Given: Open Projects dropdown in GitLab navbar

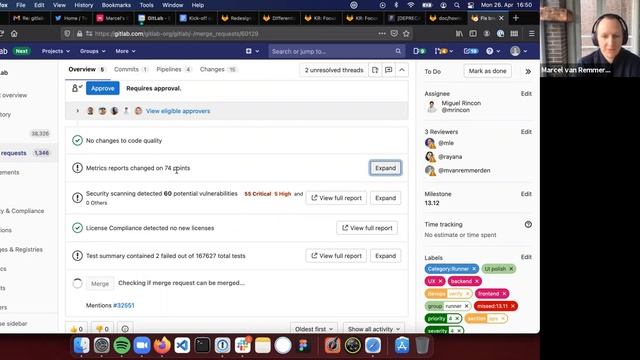Looking at the screenshot, I should click(x=56, y=51).
